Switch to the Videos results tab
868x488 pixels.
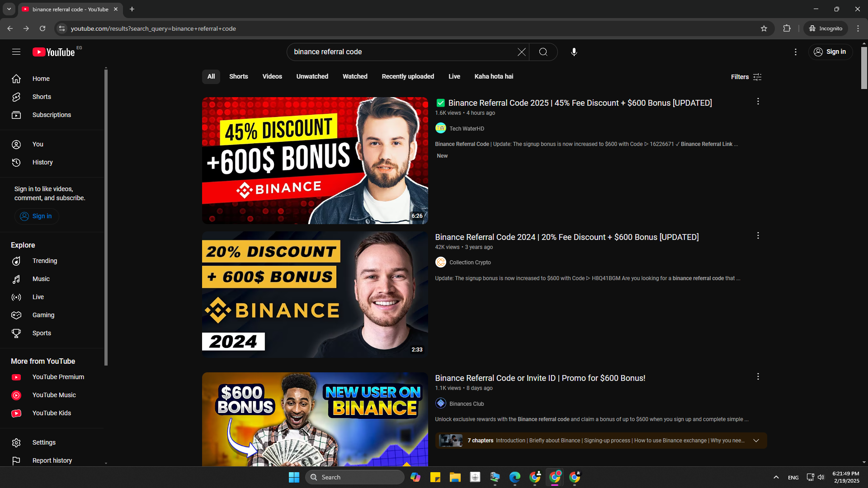272,76
